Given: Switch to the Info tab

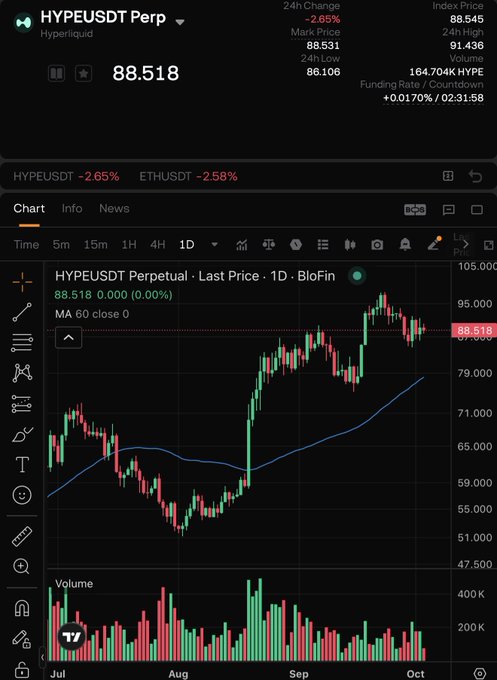Looking at the screenshot, I should tap(72, 209).
